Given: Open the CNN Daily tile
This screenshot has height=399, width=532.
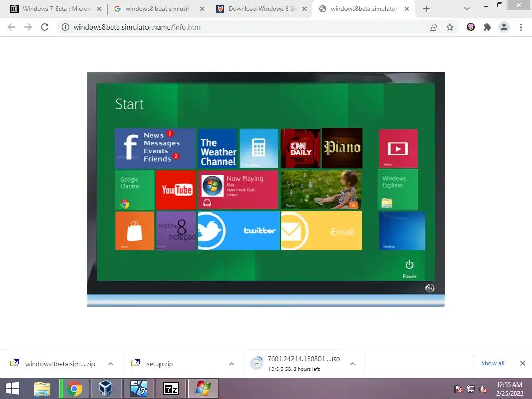Looking at the screenshot, I should (x=300, y=148).
